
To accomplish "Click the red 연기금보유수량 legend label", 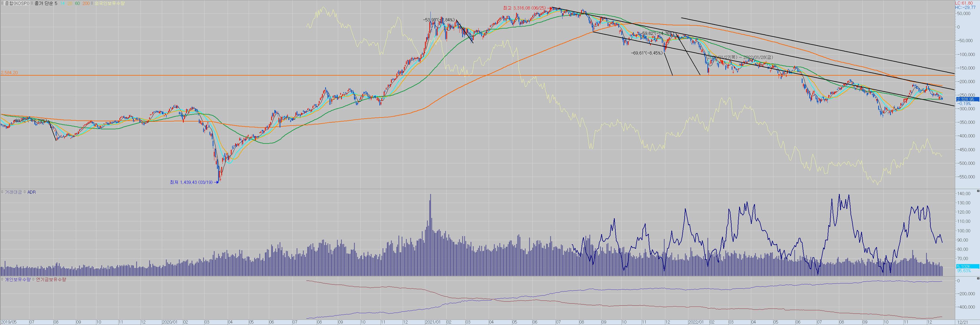I will (51, 279).
